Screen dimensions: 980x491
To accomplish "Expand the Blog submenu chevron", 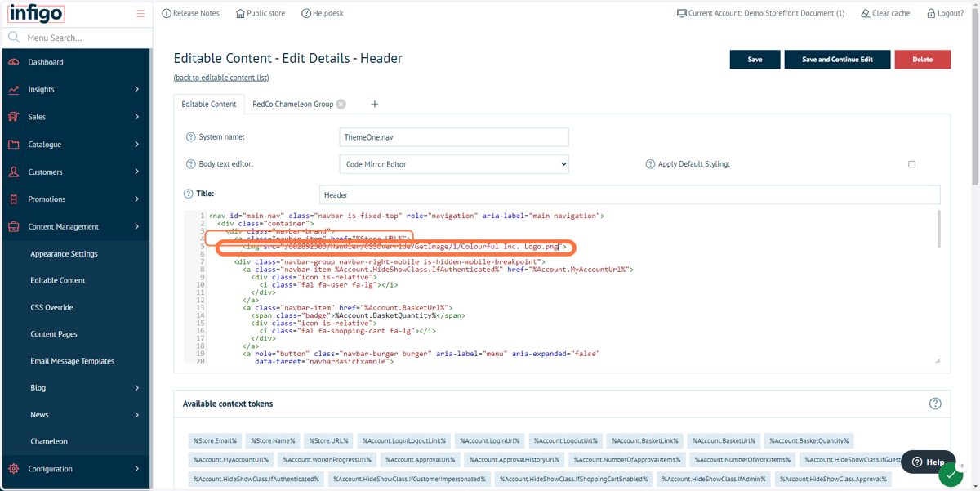I will click(136, 388).
